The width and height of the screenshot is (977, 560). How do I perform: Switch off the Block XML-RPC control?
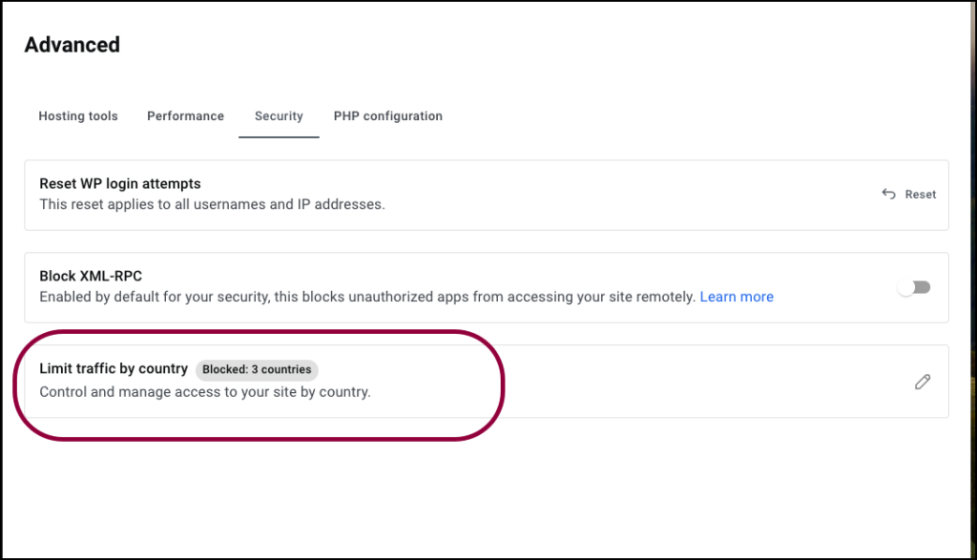(913, 287)
